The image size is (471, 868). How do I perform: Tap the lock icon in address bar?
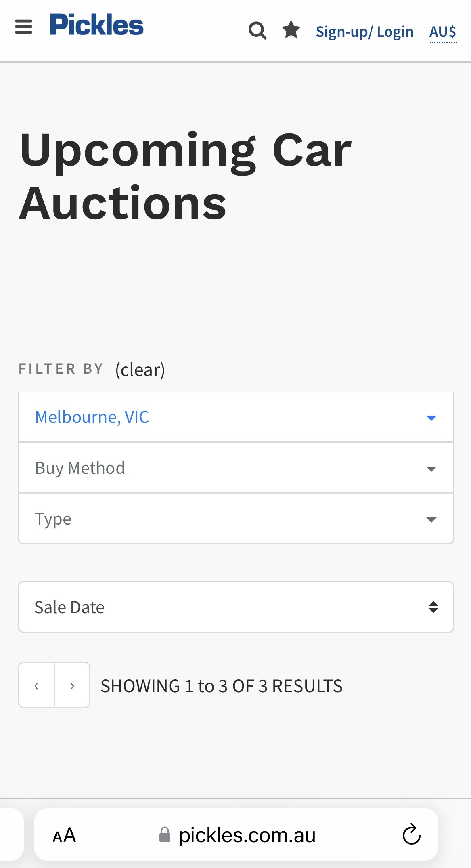(x=165, y=834)
